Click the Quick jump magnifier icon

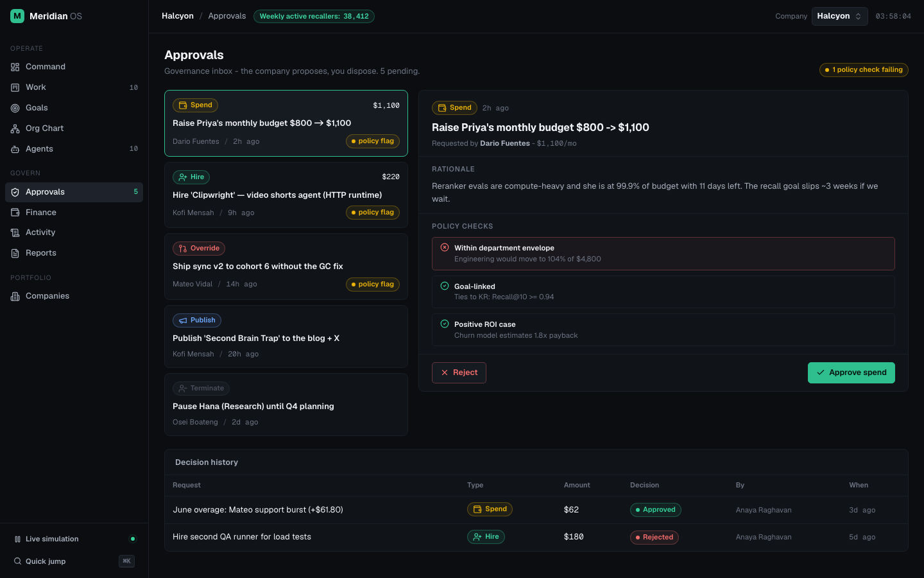[17, 561]
